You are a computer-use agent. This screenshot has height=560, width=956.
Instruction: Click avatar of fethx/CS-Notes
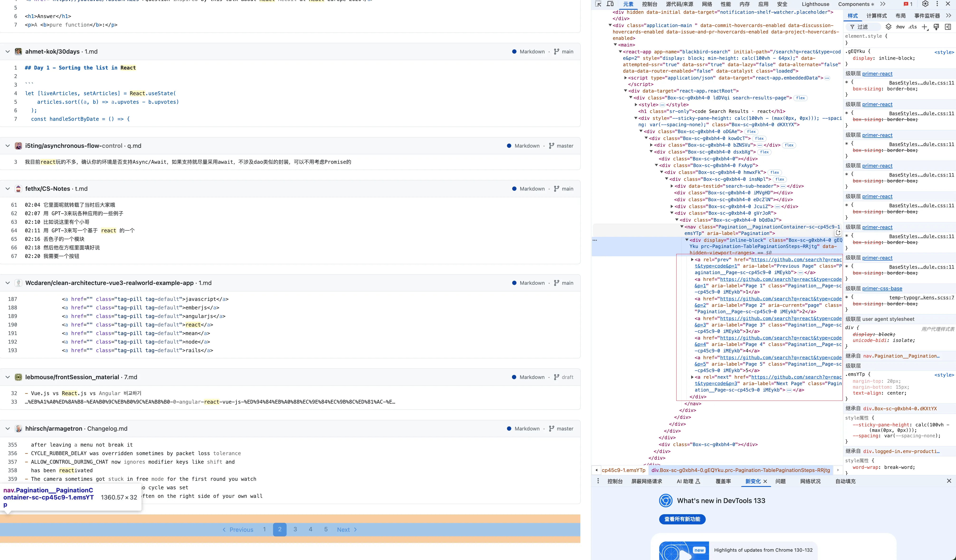(x=18, y=189)
